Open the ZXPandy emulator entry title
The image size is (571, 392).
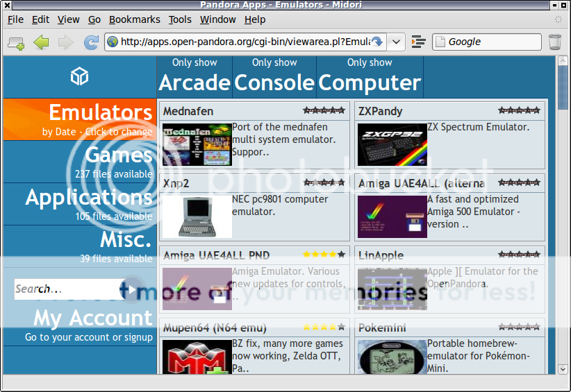(380, 111)
